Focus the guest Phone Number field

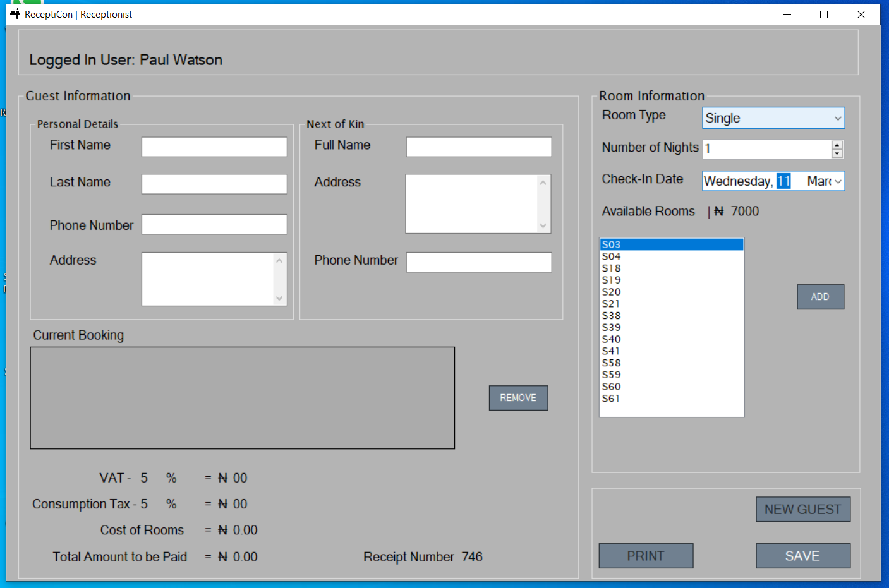214,224
